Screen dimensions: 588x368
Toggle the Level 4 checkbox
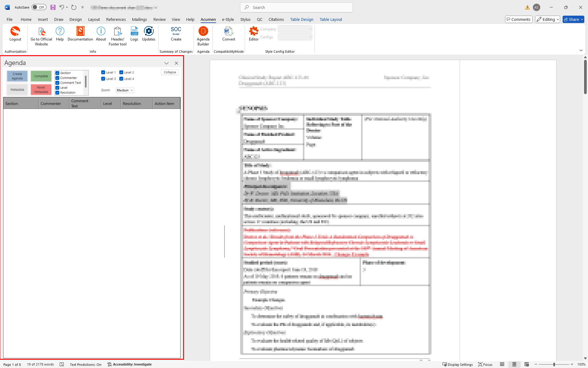click(x=121, y=79)
